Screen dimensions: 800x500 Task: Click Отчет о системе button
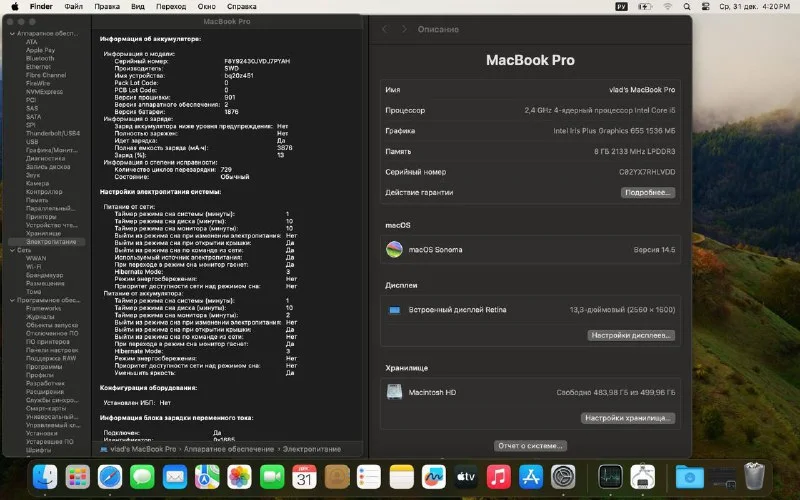pos(530,446)
